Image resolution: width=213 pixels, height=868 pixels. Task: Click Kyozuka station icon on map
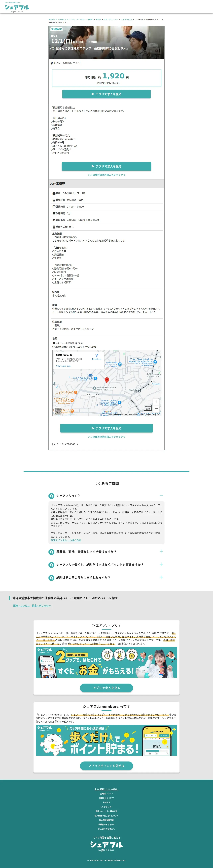[139, 391]
